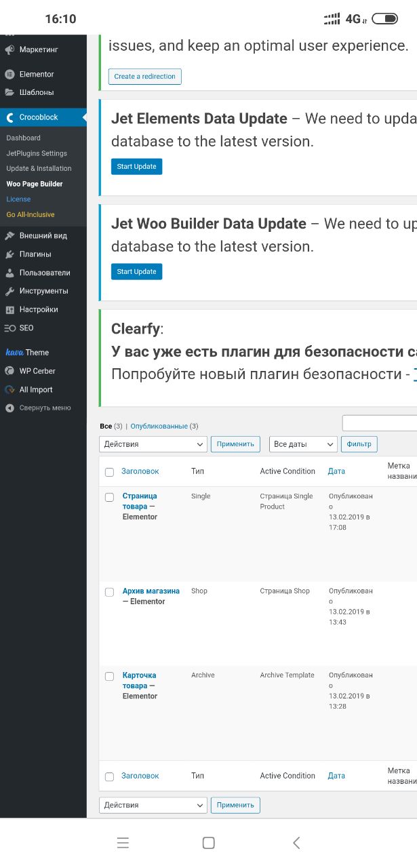Screen dimensions: 417x868
Task: Click Create a redirection button
Action: point(145,77)
